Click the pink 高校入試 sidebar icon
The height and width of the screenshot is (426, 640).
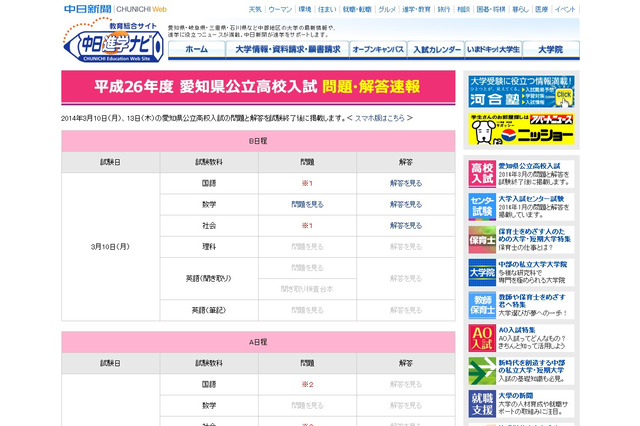tap(482, 174)
